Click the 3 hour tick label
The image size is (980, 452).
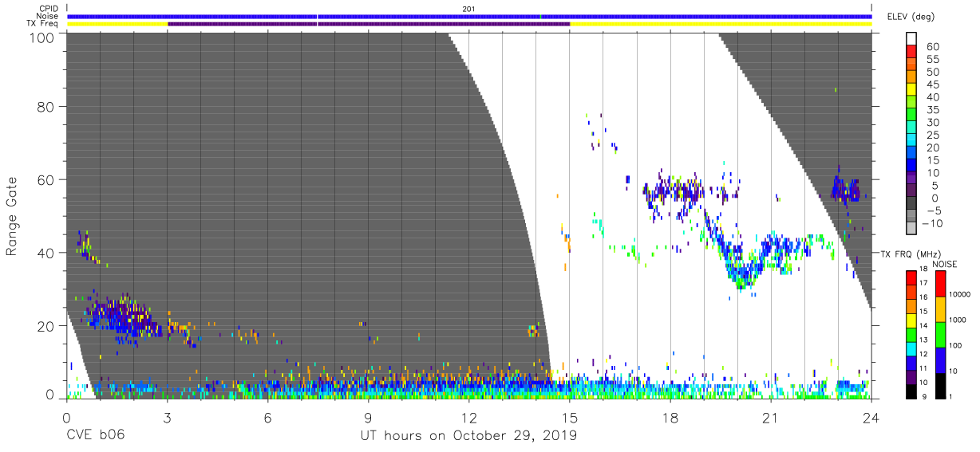tap(167, 418)
